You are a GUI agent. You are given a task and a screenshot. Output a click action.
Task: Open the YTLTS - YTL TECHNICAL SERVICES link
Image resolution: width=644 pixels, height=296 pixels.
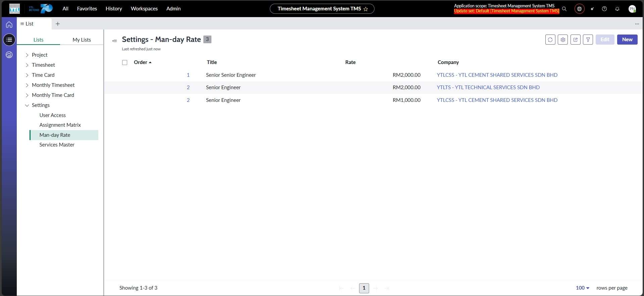(x=488, y=87)
